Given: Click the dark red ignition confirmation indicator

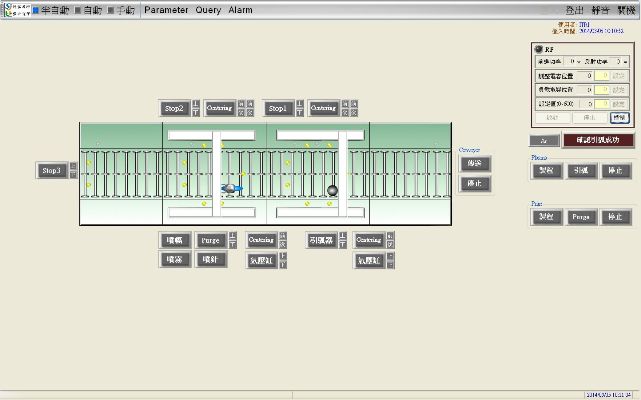Looking at the screenshot, I should point(598,141).
